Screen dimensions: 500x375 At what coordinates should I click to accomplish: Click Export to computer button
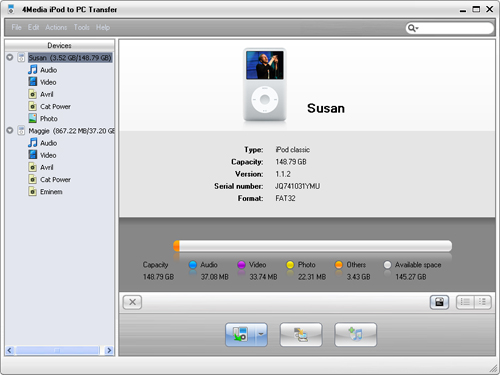coord(240,334)
